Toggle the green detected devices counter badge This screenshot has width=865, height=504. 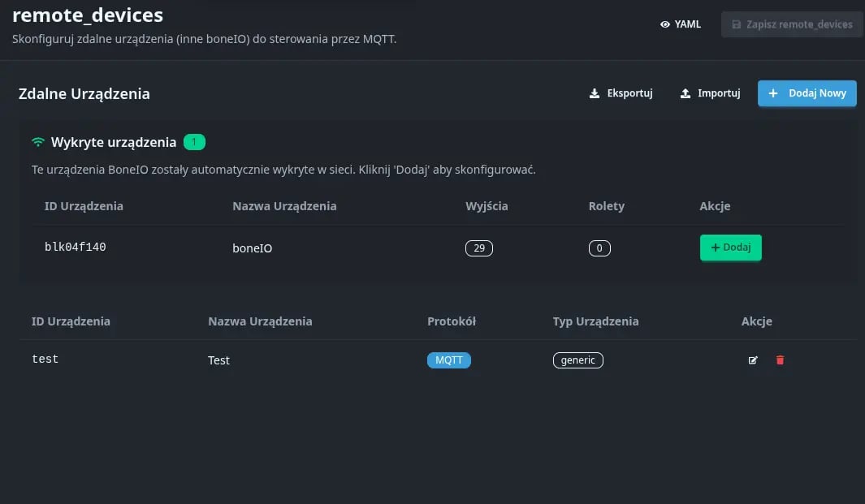click(194, 141)
